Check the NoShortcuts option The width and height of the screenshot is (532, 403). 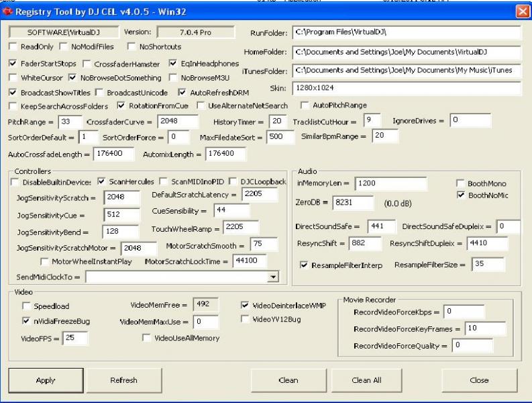coord(131,46)
